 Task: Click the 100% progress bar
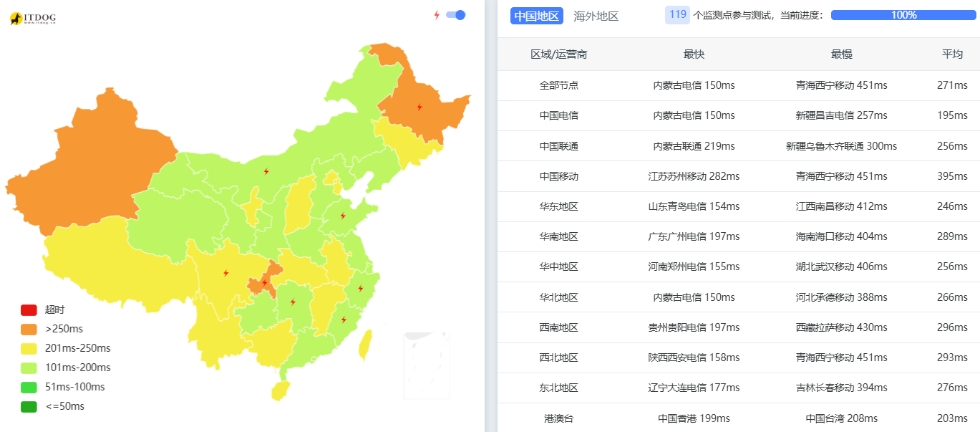[903, 15]
